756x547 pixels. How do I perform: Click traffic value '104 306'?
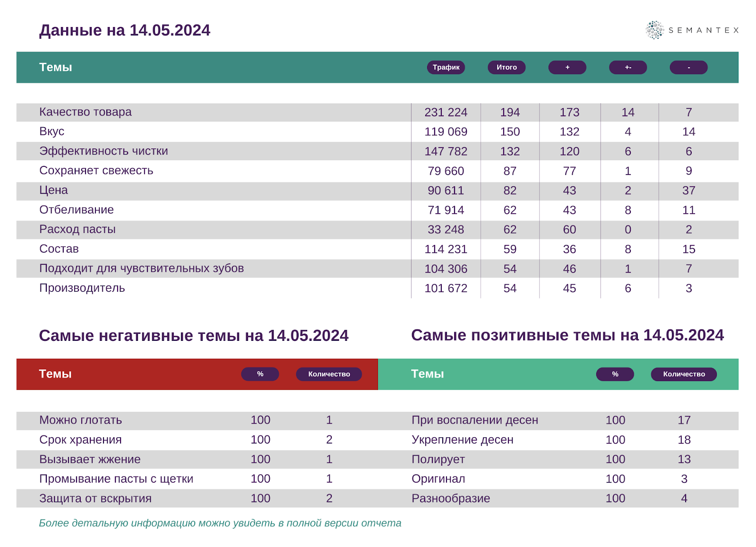click(x=446, y=269)
